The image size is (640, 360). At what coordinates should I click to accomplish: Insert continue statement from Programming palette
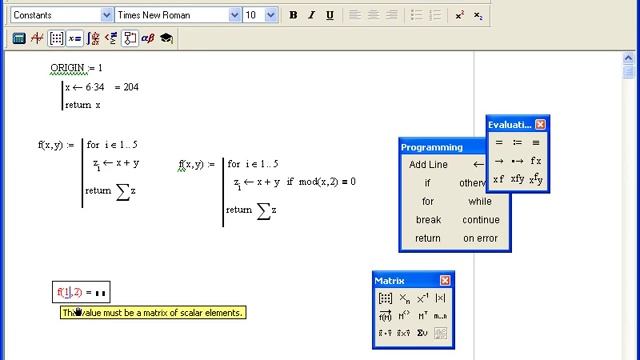(481, 220)
